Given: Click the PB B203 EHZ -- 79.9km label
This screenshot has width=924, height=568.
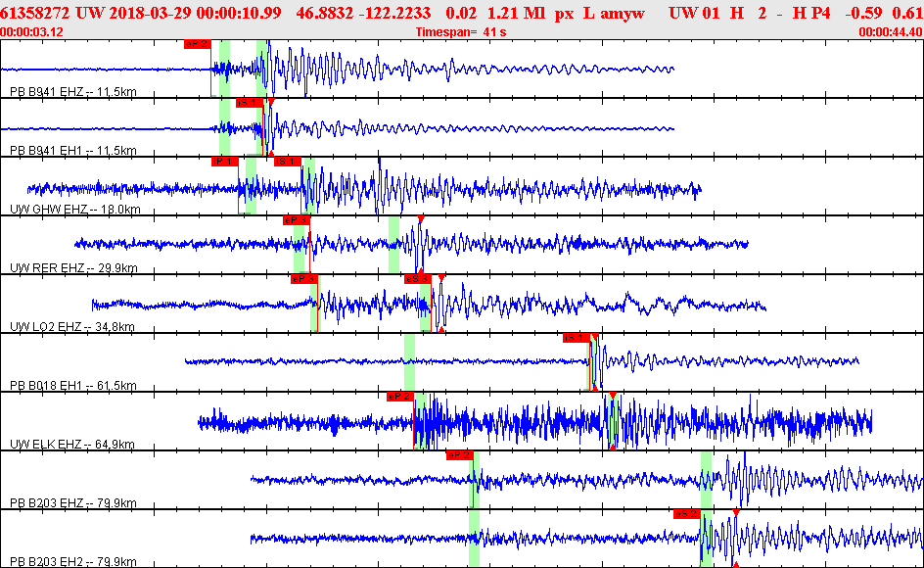Looking at the screenshot, I should 73,503.
